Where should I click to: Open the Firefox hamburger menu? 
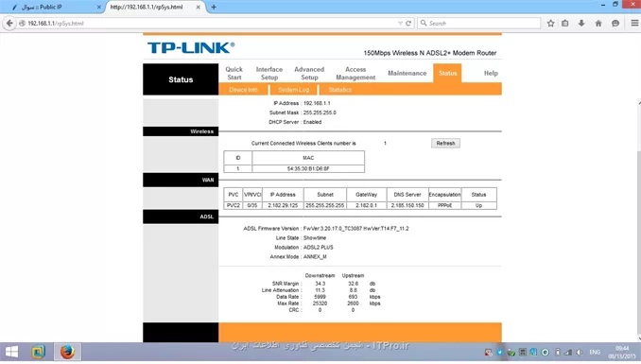point(634,24)
